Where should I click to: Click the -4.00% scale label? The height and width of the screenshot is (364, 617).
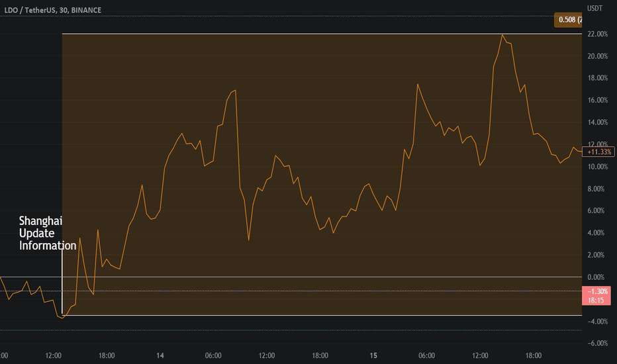(597, 322)
